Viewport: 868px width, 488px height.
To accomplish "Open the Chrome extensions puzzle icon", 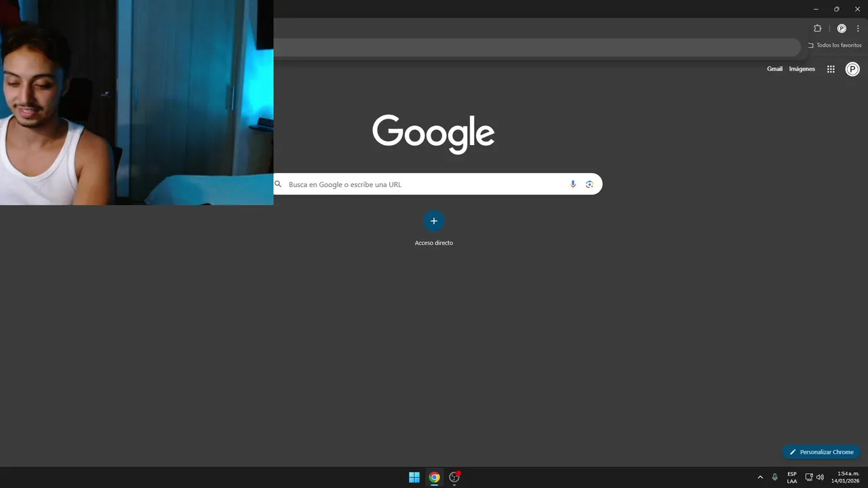I will (x=817, y=28).
